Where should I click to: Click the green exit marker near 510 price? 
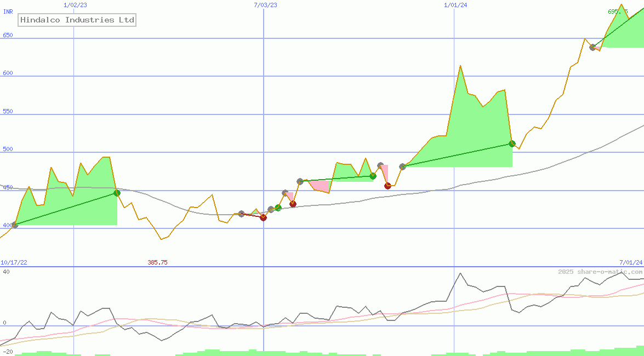tap(512, 143)
